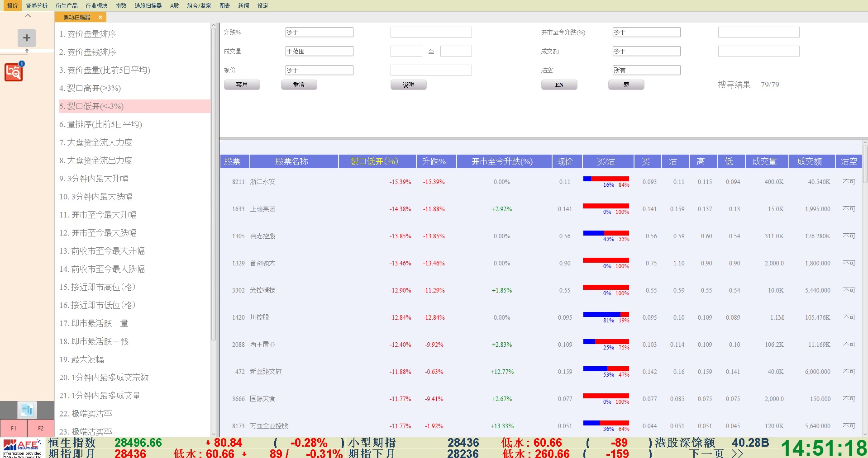Click the 重置 reset button

point(299,85)
